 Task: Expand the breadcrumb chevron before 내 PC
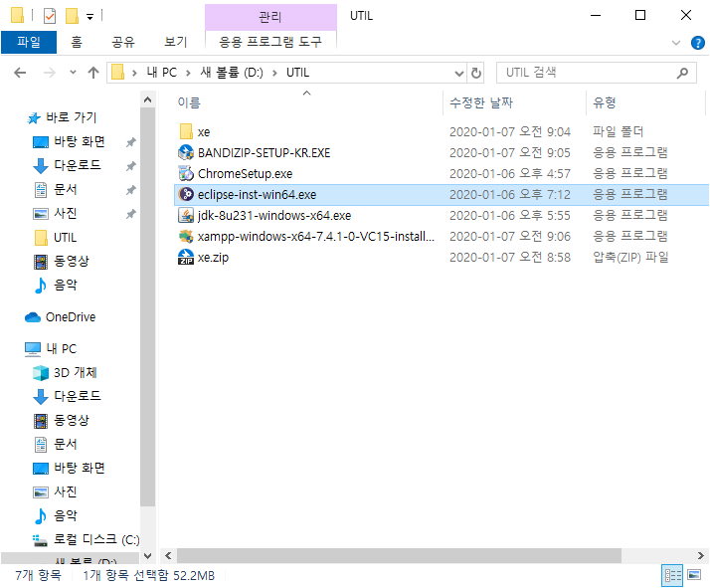(134, 73)
